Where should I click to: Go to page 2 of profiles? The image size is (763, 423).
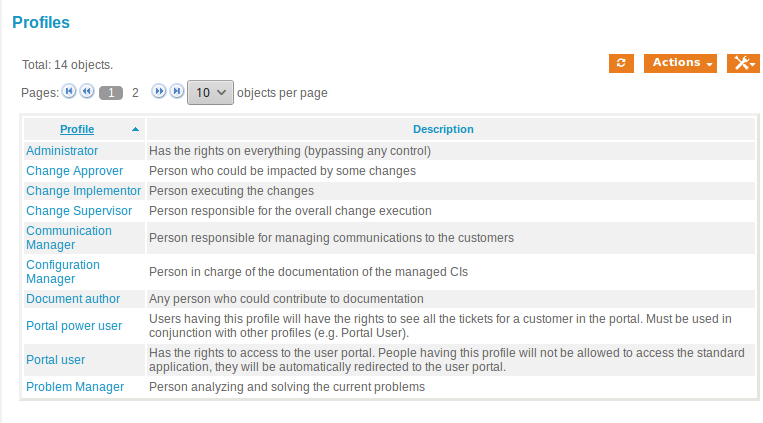135,93
